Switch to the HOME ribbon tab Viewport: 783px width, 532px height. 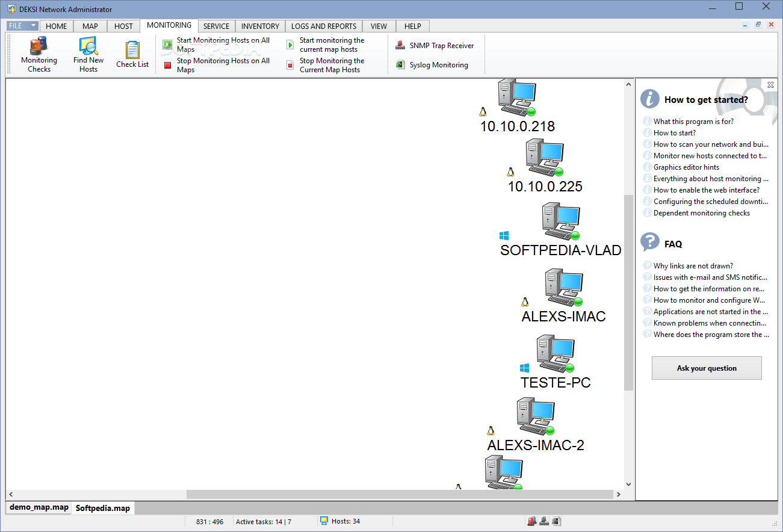[x=57, y=26]
